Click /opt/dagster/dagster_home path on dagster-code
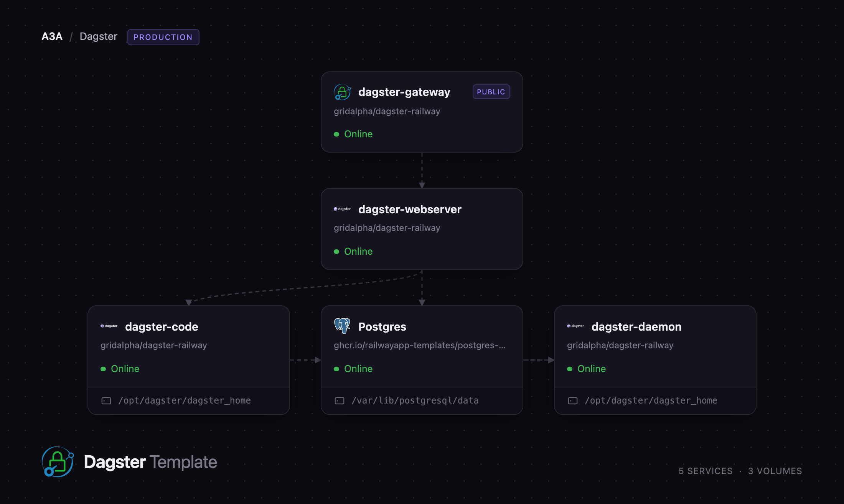Image resolution: width=844 pixels, height=504 pixels. point(185,401)
